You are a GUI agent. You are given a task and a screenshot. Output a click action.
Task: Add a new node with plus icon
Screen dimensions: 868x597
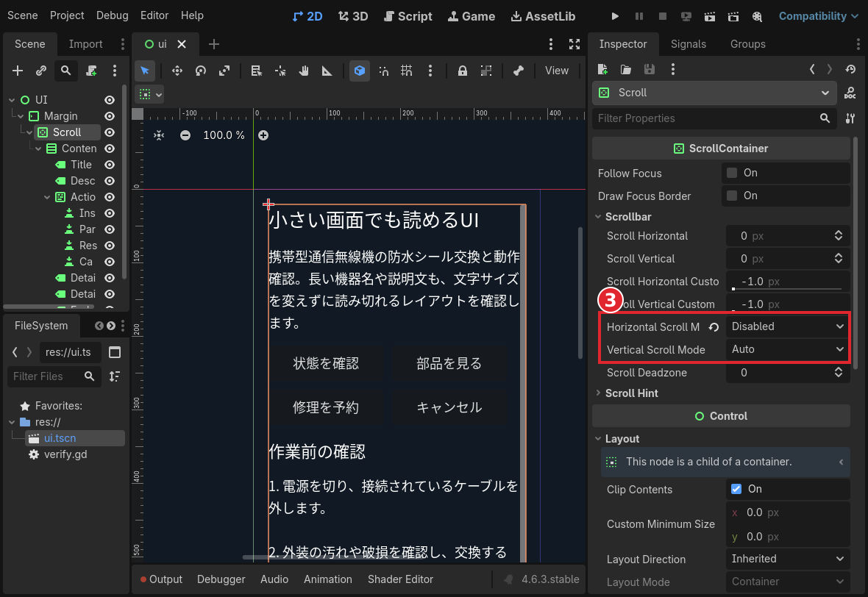pyautogui.click(x=18, y=71)
